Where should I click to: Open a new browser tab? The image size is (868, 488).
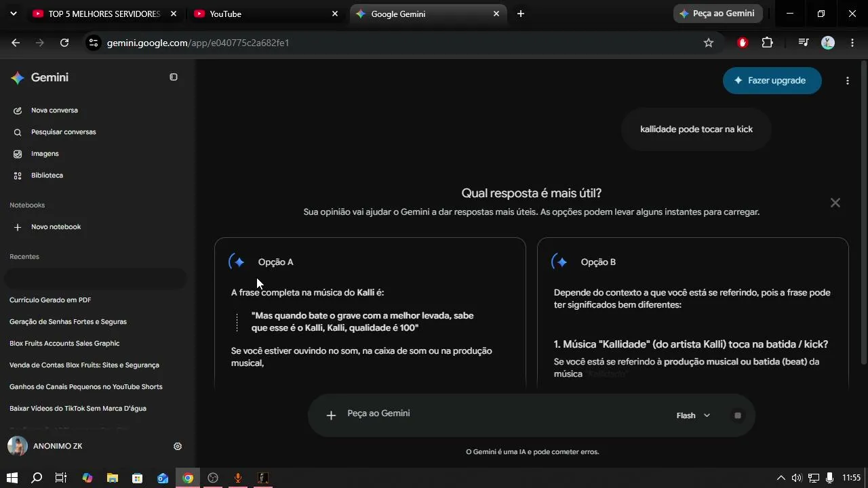point(520,14)
